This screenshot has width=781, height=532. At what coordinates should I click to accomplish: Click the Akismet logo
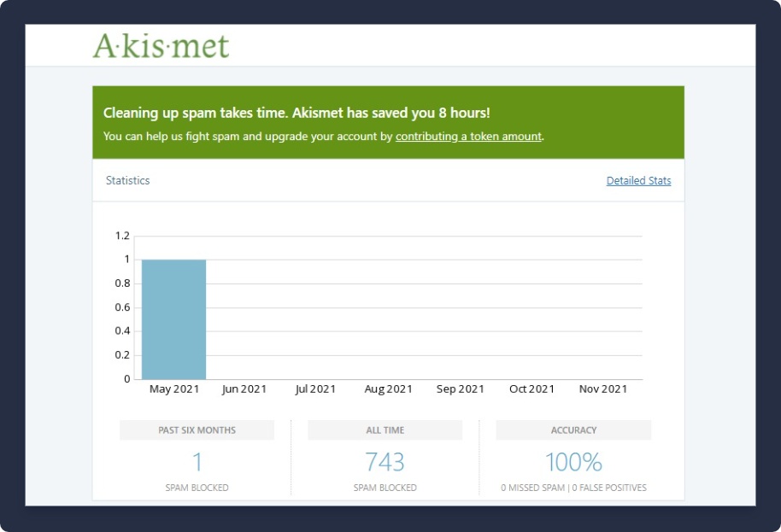point(161,45)
